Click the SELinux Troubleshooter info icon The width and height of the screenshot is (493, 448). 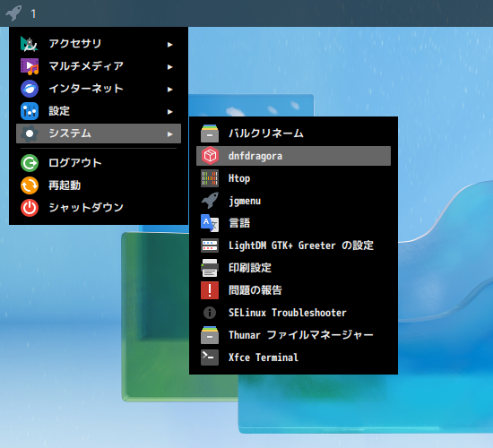210,313
